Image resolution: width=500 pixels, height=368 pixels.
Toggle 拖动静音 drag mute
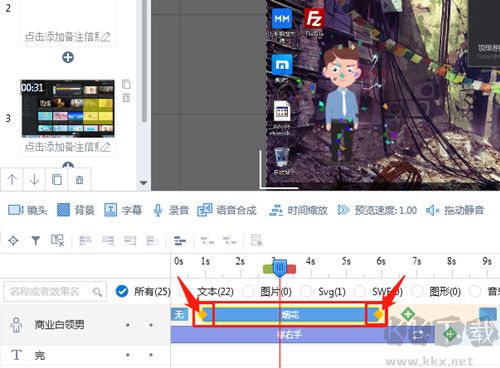(455, 210)
